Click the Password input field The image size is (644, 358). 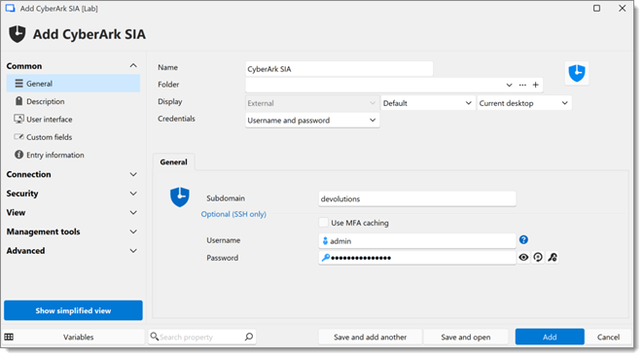417,258
